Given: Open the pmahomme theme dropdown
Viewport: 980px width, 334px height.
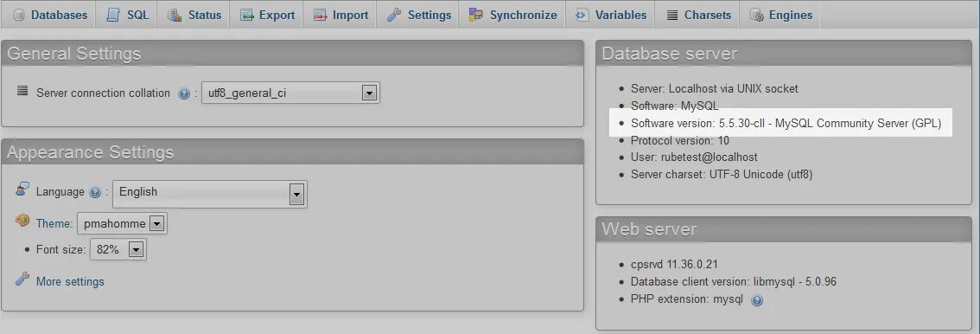Looking at the screenshot, I should tap(122, 223).
